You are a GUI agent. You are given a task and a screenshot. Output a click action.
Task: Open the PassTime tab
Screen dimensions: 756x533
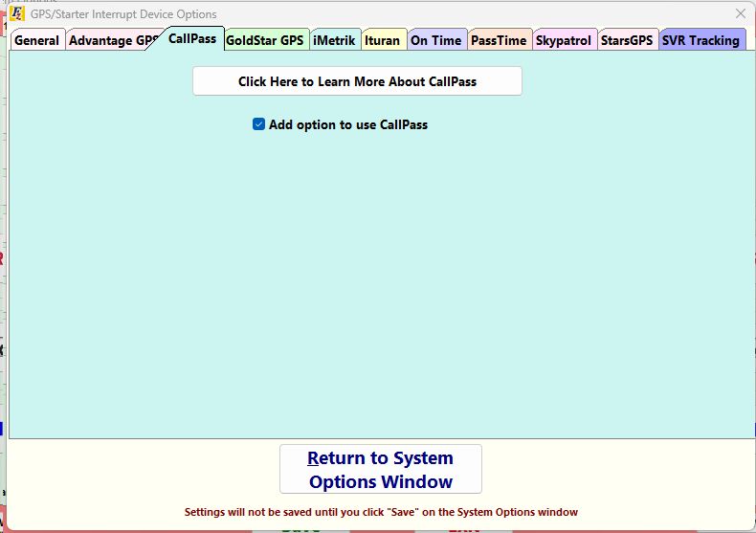tap(499, 40)
